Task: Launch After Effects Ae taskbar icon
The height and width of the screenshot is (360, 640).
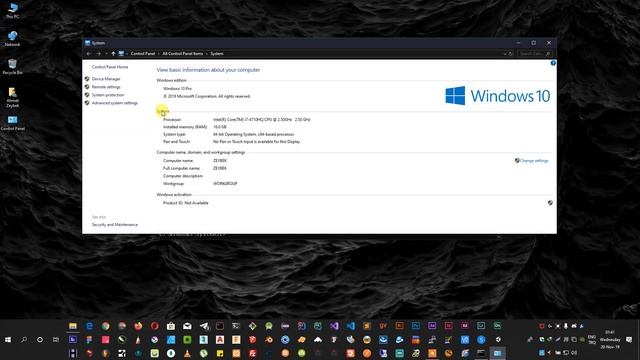Action: click(x=432, y=326)
